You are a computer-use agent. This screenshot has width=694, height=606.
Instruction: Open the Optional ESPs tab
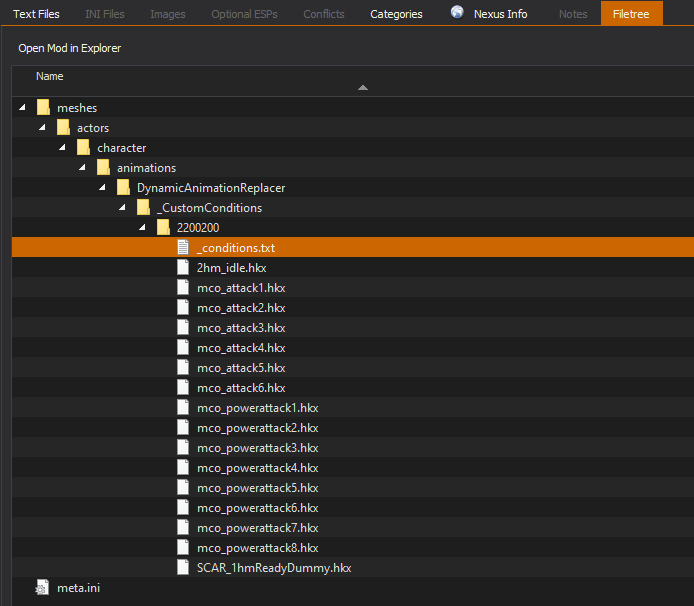coord(244,14)
